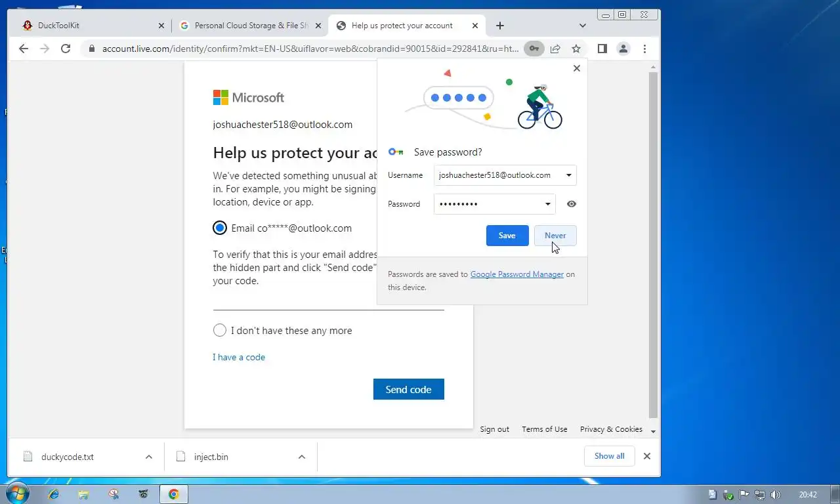840x504 pixels.
Task: Open Chrome three-dot menu
Action: tap(644, 49)
